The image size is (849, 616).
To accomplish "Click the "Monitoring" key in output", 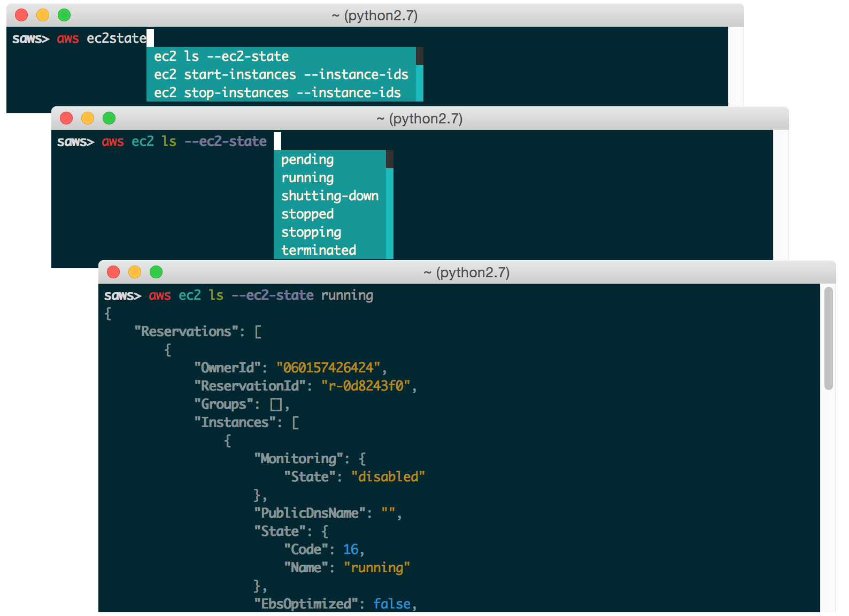I will 298,458.
